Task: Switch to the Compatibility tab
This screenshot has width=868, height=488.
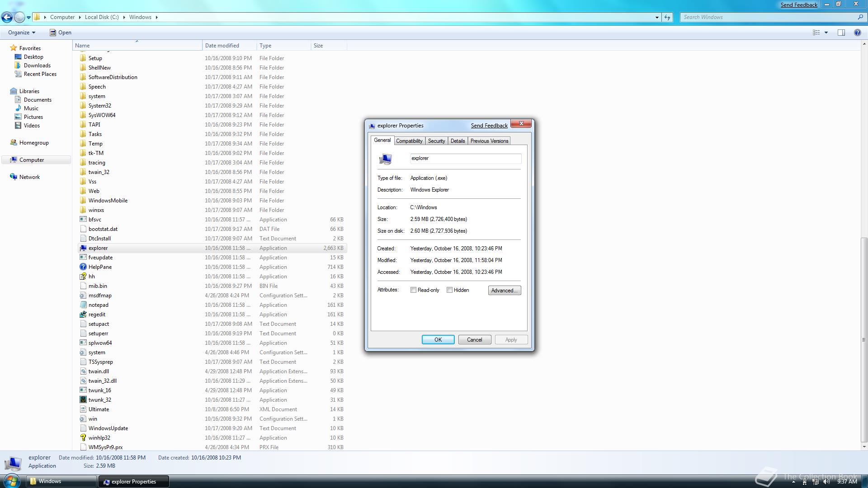Action: click(409, 141)
